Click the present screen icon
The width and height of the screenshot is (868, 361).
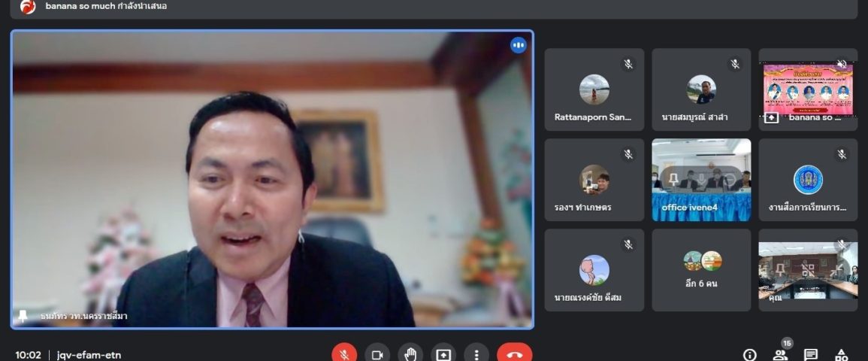(x=443, y=354)
